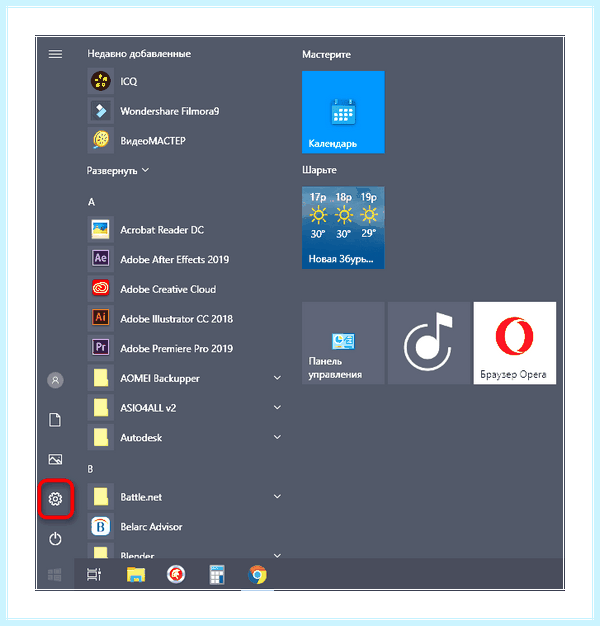
Task: Open the weather tile Новая Збурь...
Action: click(343, 228)
